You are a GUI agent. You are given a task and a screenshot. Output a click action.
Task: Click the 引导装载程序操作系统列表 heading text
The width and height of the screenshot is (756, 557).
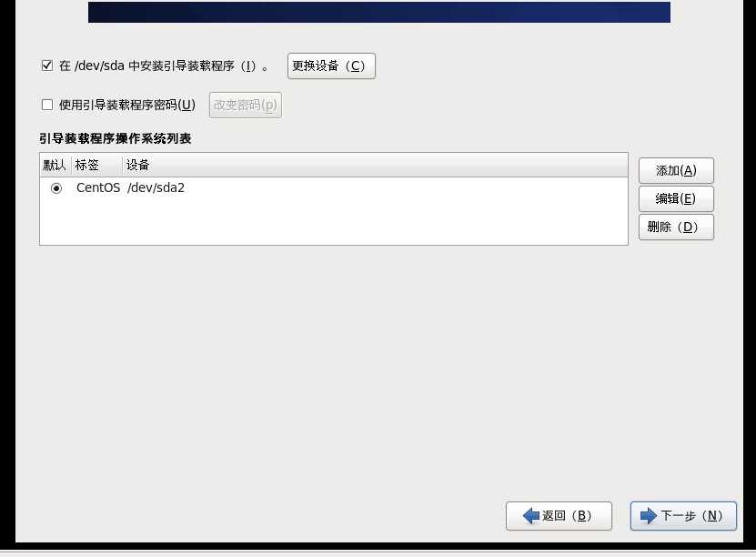116,139
